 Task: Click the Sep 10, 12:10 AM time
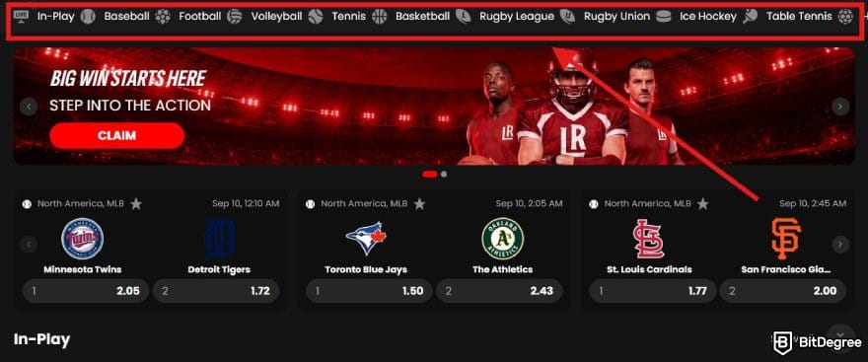pos(246,204)
